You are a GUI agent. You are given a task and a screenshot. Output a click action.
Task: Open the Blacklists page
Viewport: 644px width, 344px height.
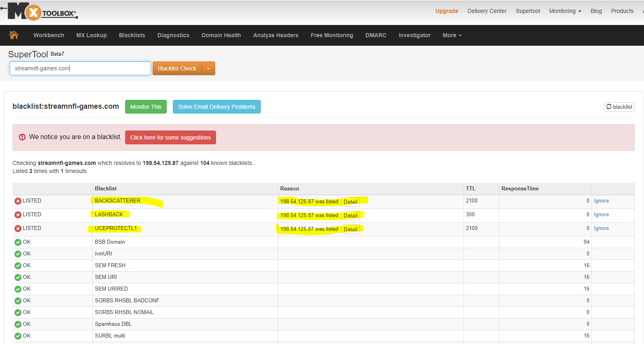[x=132, y=35]
